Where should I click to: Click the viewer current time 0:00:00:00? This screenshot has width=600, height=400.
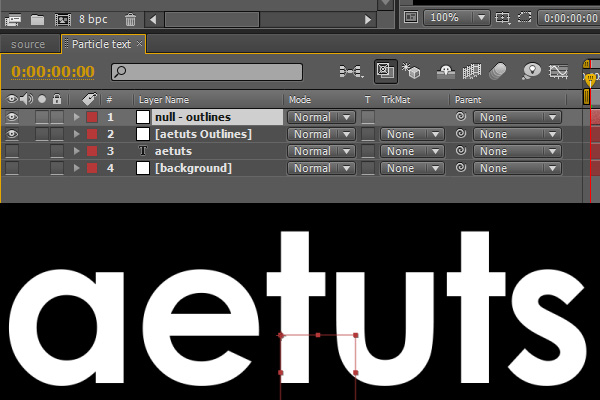pyautogui.click(x=569, y=18)
